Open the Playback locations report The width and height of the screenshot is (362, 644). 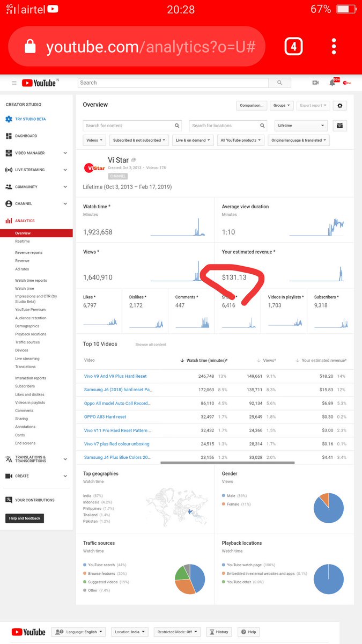tap(31, 334)
